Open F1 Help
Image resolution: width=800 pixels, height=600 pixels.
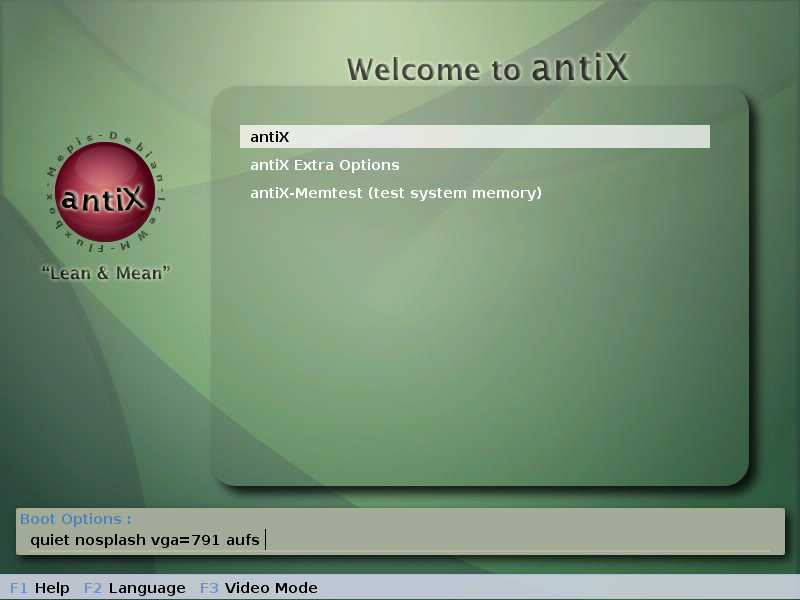[40, 588]
